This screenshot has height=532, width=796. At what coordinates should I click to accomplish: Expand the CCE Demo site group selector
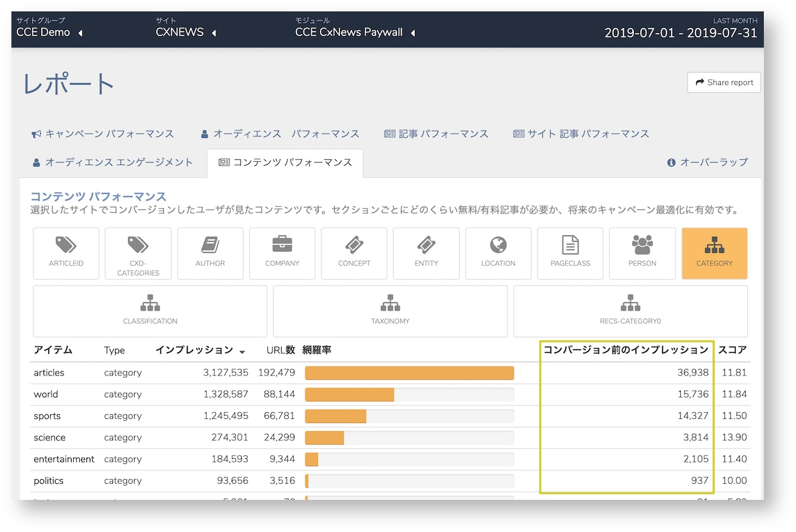click(x=50, y=32)
